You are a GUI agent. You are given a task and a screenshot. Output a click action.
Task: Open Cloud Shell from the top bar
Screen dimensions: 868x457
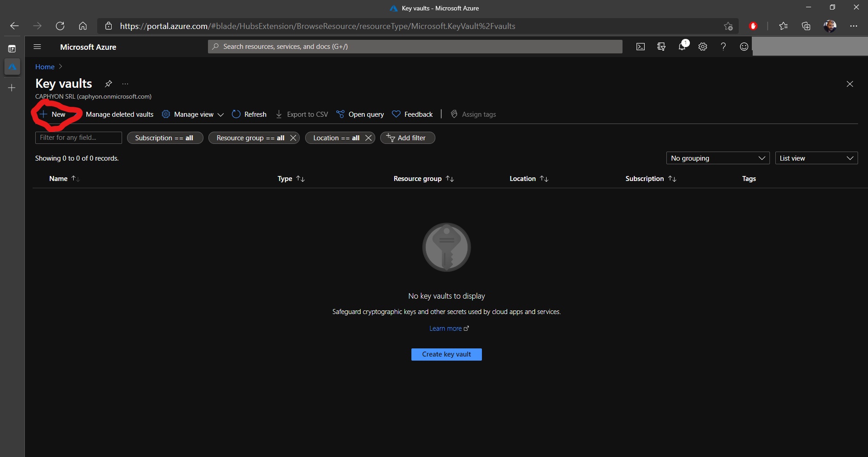641,47
